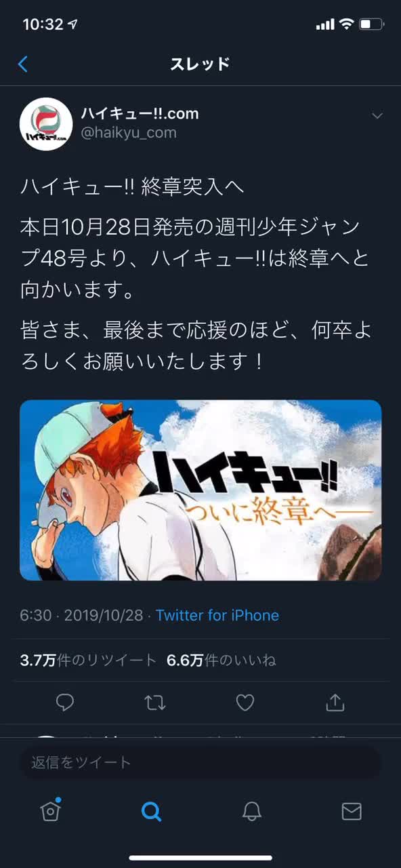This screenshot has height=868, width=401.
Task: Open the Notifications bell tab
Action: click(252, 811)
